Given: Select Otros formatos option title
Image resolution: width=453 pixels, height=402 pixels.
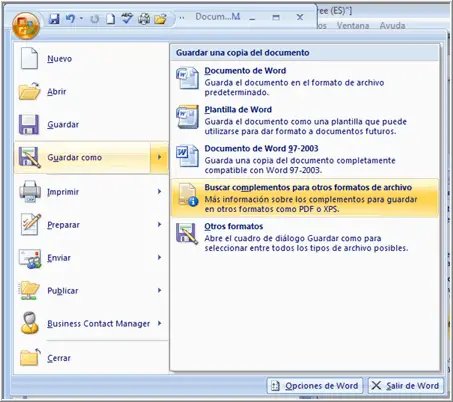Looking at the screenshot, I should pyautogui.click(x=234, y=226).
